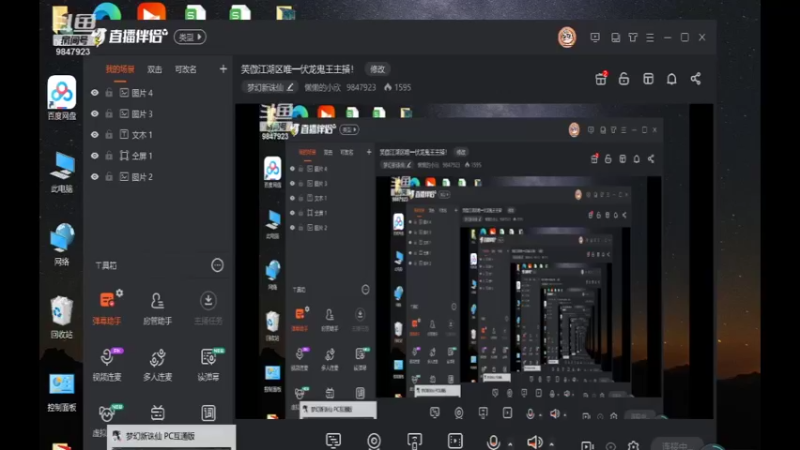Add a camera source from bottom bar
This screenshot has width=800, height=450.
[x=374, y=440]
